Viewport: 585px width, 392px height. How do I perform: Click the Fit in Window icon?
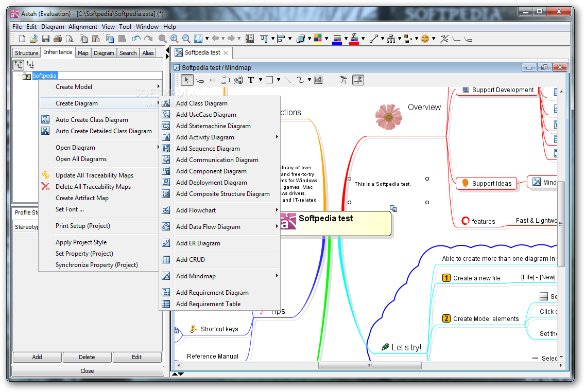(198, 39)
